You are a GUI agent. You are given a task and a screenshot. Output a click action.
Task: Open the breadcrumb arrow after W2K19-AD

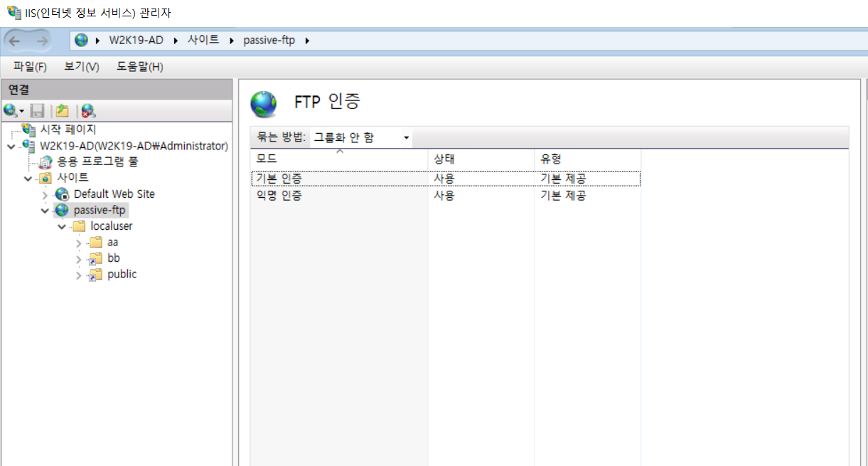(175, 41)
